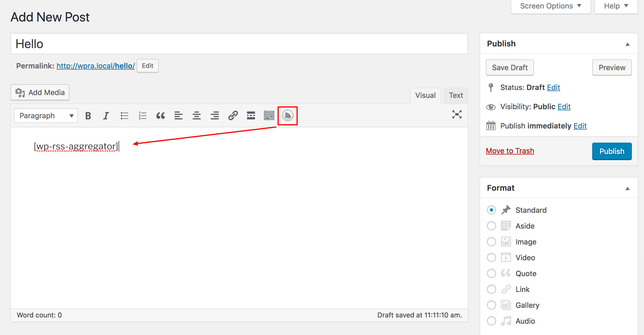Publish the post
The width and height of the screenshot is (644, 335).
[x=611, y=151]
